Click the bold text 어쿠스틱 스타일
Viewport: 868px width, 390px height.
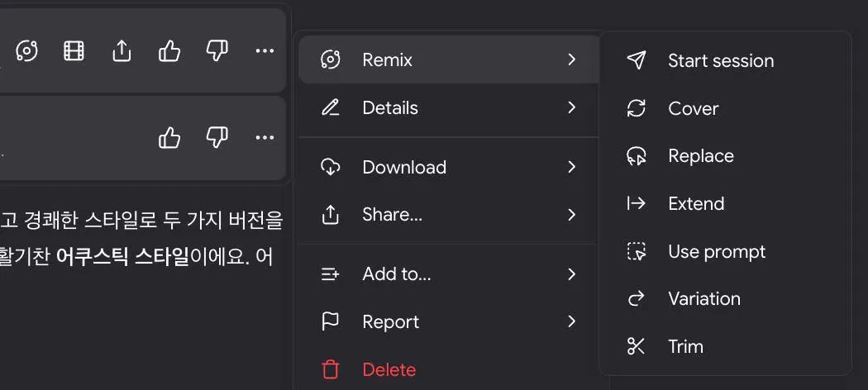123,258
